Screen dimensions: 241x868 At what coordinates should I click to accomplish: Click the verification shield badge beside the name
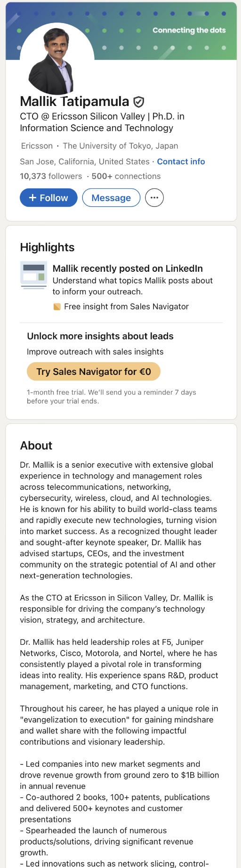tap(139, 102)
